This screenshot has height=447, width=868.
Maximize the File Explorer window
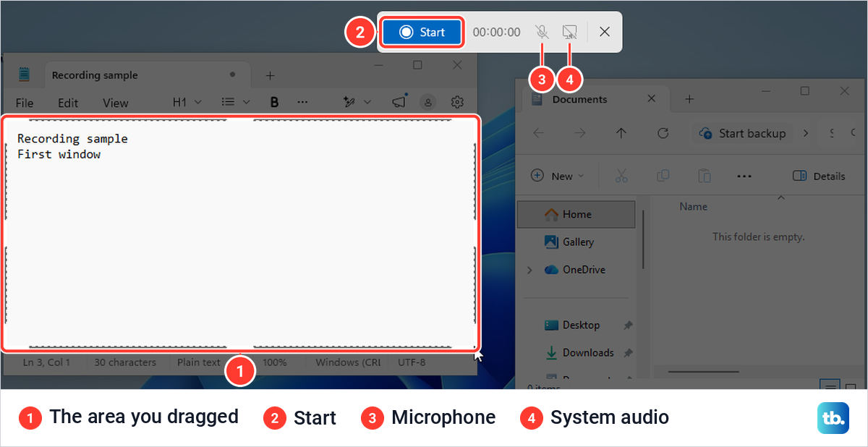(x=804, y=91)
